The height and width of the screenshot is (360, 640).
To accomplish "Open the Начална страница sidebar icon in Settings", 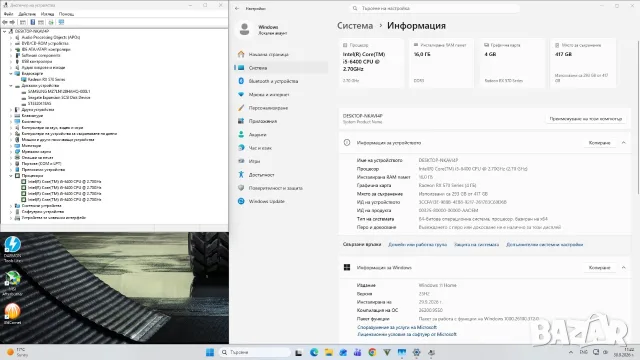I will pyautogui.click(x=241, y=54).
